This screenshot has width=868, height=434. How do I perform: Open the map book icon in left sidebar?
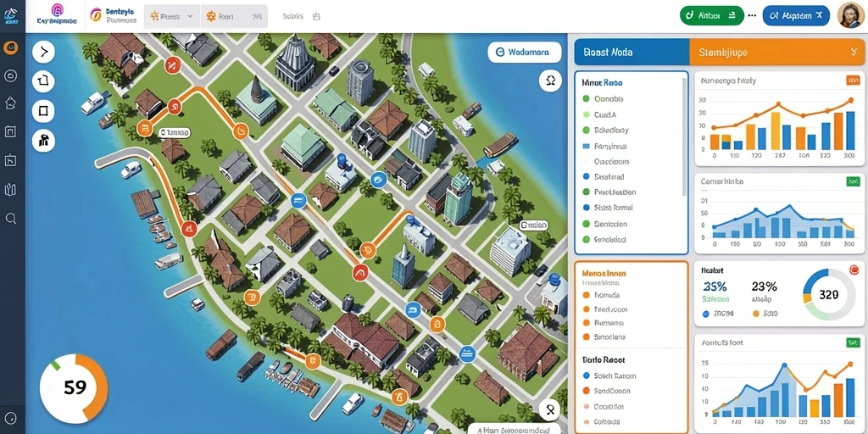pos(10,190)
